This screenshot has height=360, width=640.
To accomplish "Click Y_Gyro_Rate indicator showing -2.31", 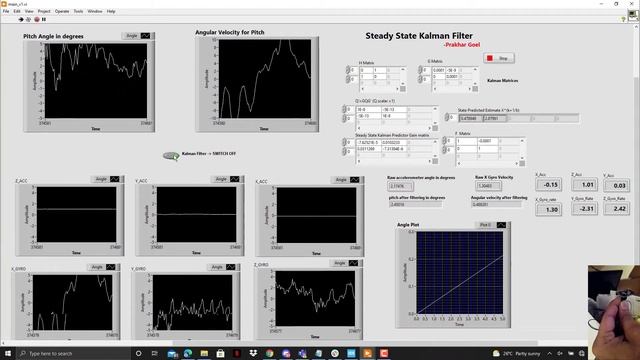I will (x=584, y=209).
